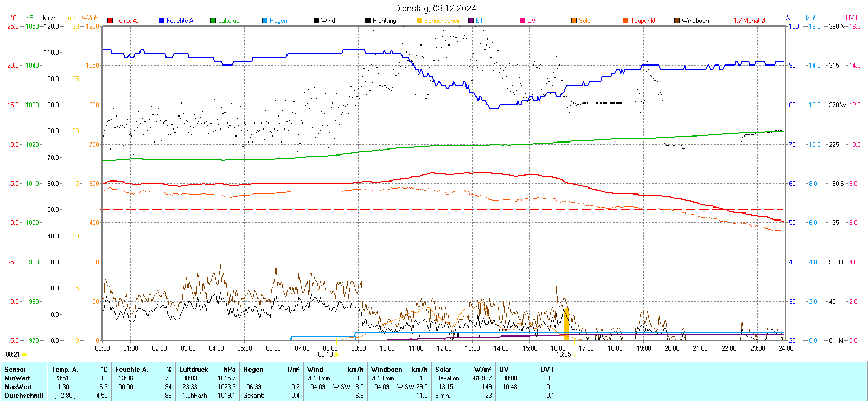The width and height of the screenshot is (868, 401).
Task: Click the green Luftdruck legend square
Action: click(213, 21)
